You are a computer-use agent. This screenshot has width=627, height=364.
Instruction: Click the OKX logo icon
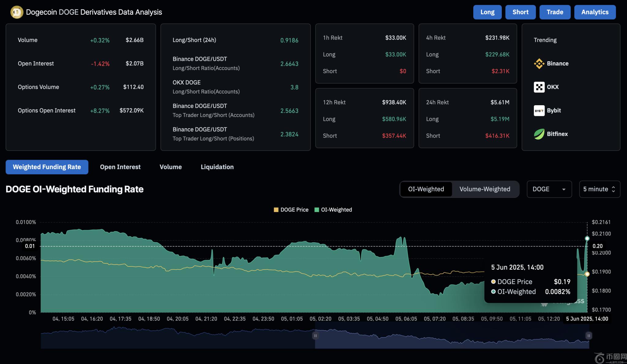(x=539, y=87)
